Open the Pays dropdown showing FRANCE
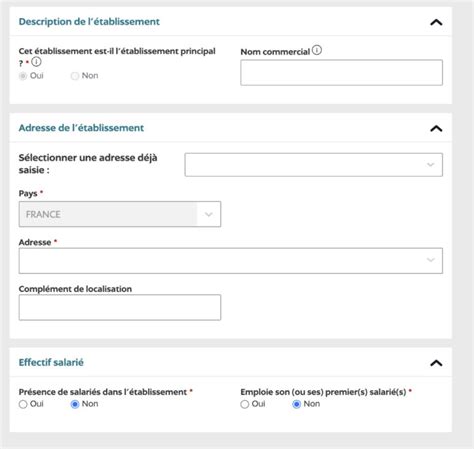 (x=120, y=214)
